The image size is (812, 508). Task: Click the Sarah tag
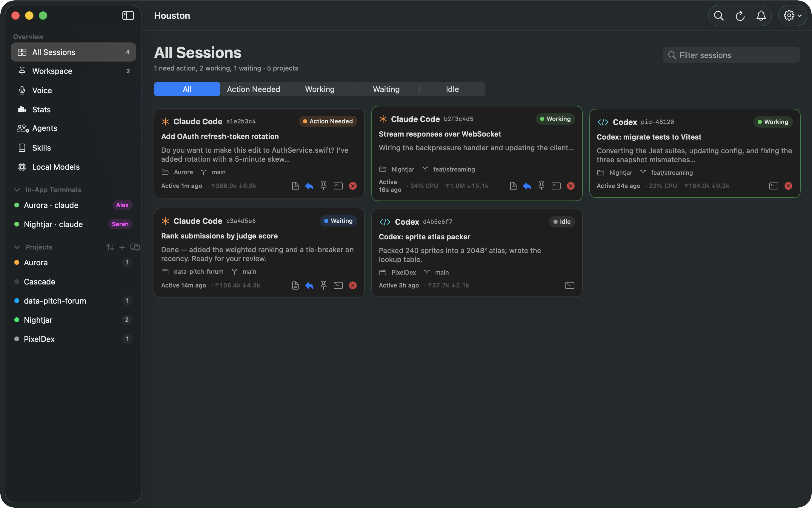click(120, 224)
